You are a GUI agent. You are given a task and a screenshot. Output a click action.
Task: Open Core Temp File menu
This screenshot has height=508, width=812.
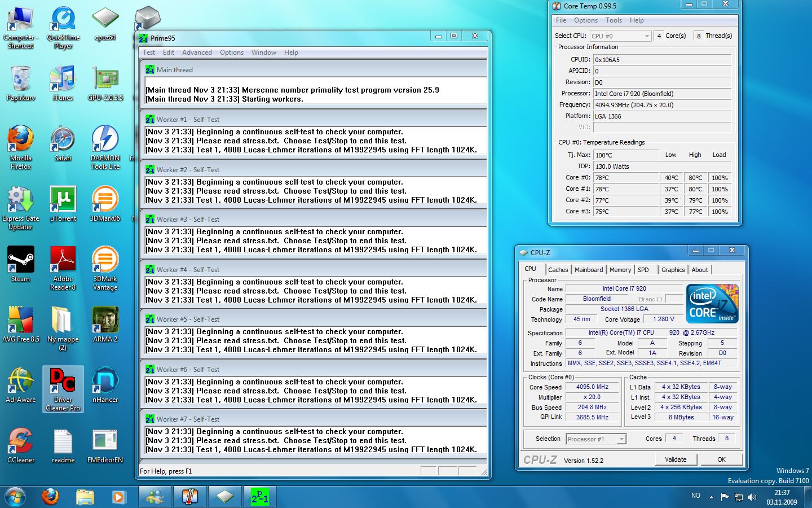[561, 20]
